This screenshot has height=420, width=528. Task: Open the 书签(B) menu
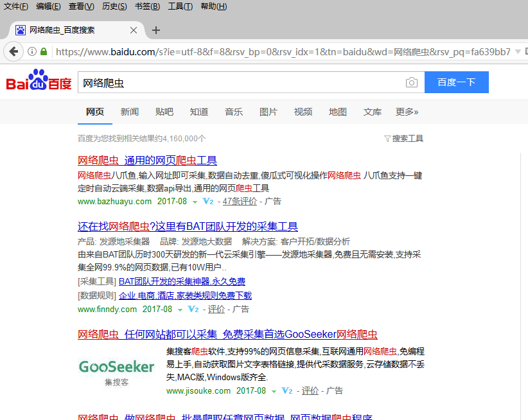pos(148,6)
